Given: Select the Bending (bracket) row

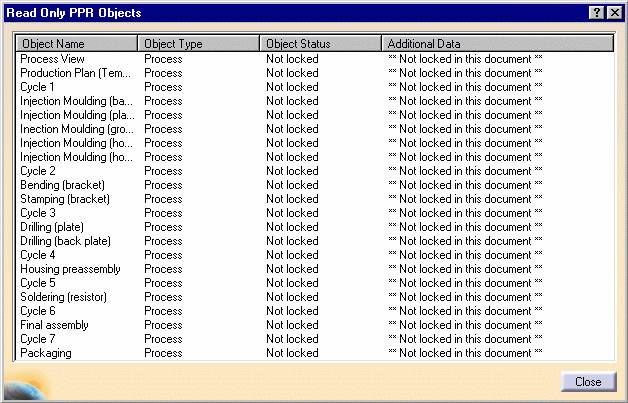Looking at the screenshot, I should (x=62, y=185).
